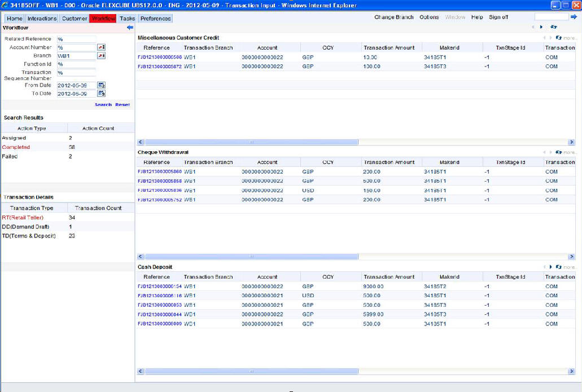
Task: Select RT(Retail Teller) transaction type
Action: [23, 217]
